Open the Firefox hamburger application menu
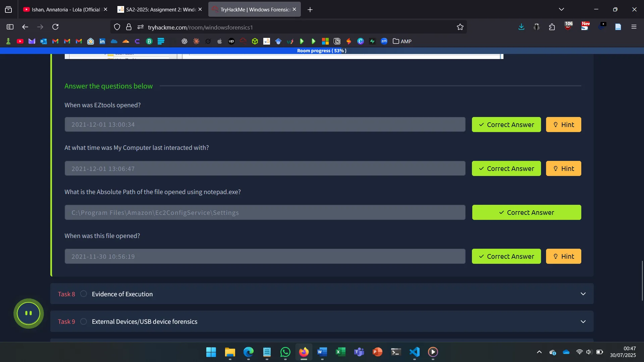Viewport: 644px width, 362px height. [x=634, y=27]
